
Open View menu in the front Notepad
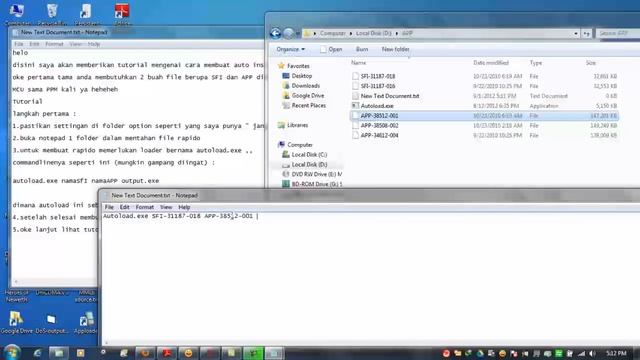coord(166,207)
